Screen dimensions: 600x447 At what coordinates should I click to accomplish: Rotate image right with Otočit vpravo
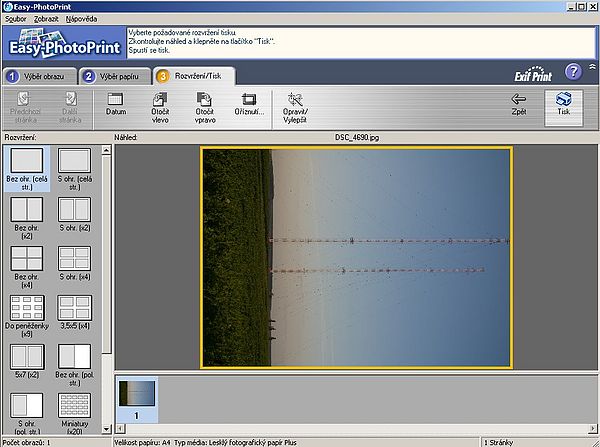(204, 105)
